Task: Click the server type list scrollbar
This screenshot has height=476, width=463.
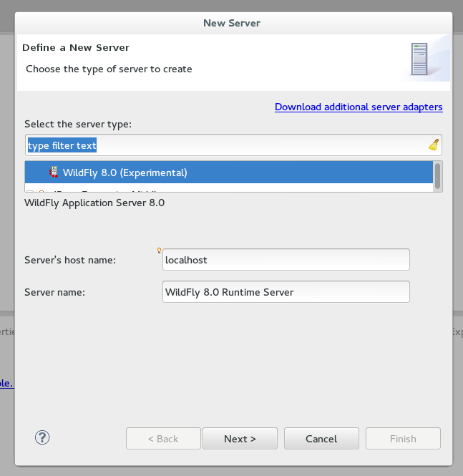Action: (x=437, y=176)
